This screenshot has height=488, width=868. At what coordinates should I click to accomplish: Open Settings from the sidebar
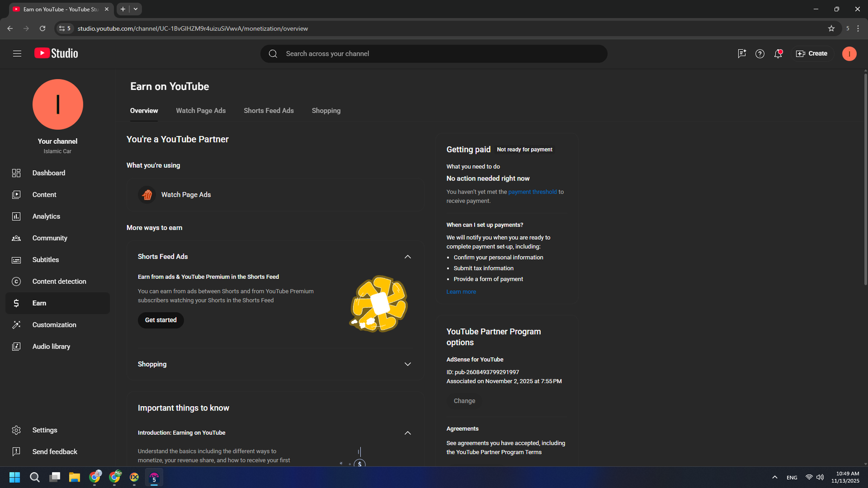tap(44, 430)
